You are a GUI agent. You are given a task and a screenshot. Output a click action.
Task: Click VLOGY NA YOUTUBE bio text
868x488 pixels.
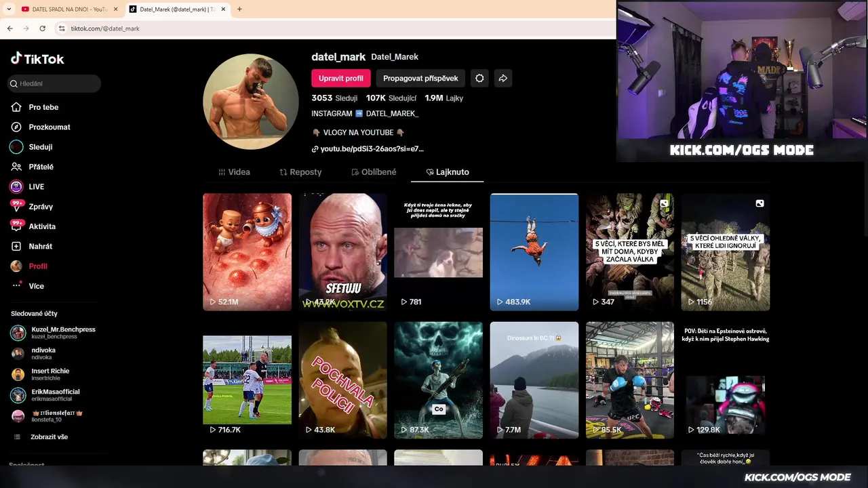tap(358, 133)
